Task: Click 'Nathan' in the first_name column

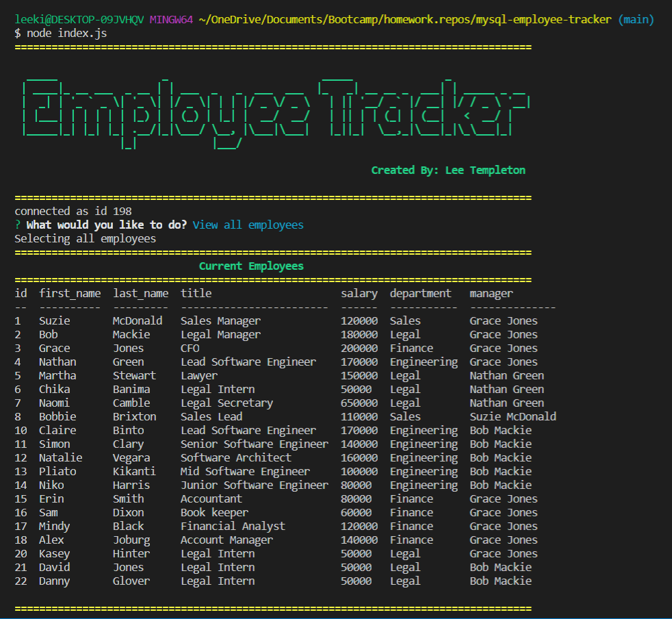Action: coord(57,362)
